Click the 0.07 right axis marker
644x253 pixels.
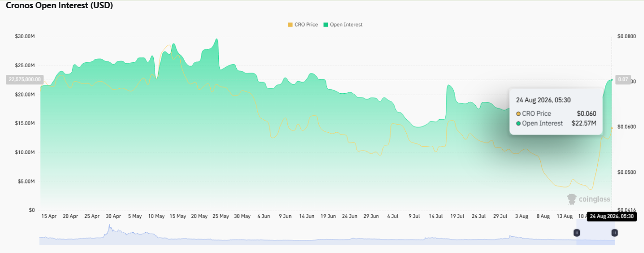click(623, 80)
